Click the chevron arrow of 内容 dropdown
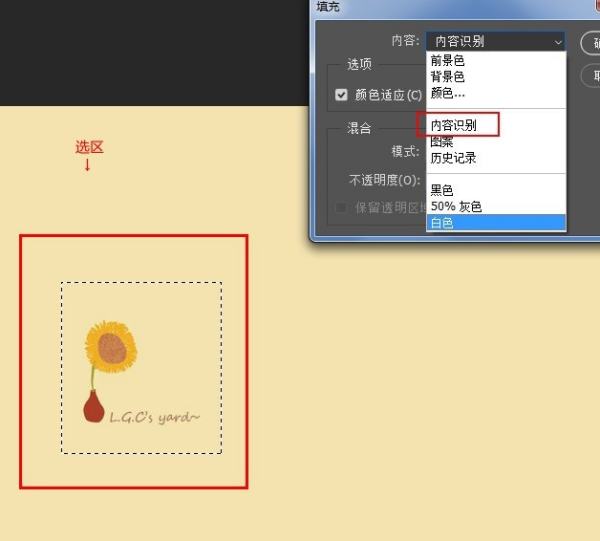Viewport: 600px width, 541px height. [x=558, y=42]
